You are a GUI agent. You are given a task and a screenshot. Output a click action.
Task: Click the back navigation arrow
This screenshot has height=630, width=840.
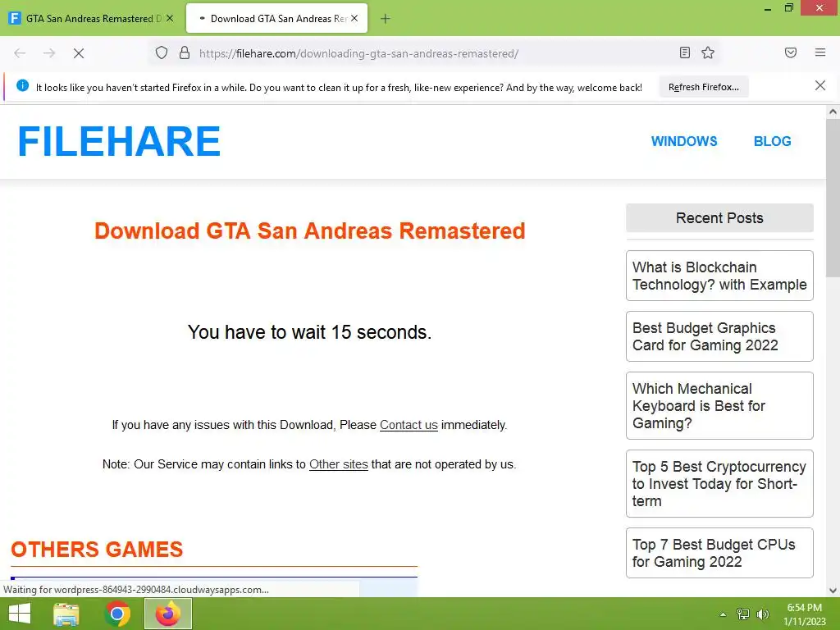20,53
